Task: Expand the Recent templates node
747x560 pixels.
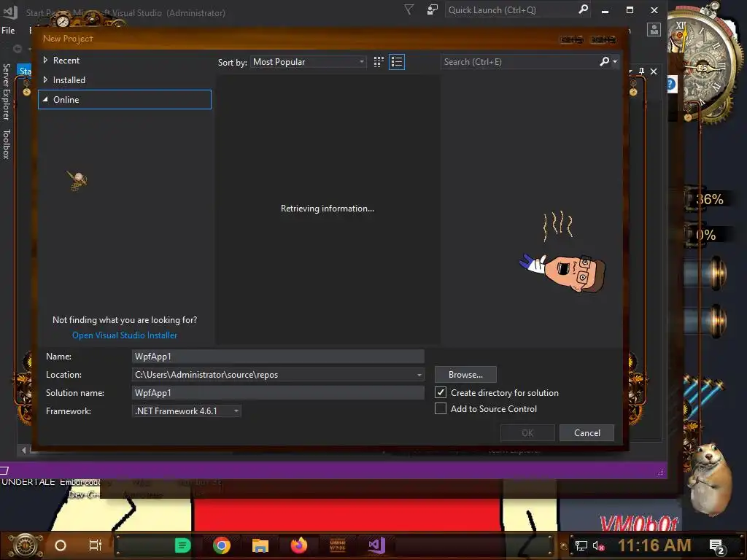Action: 45,60
